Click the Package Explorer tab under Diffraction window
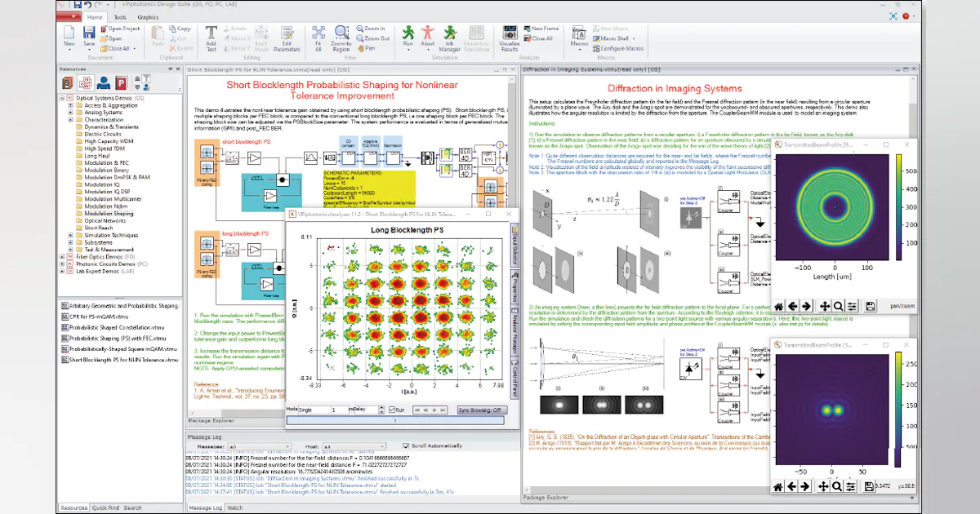The image size is (980, 514). pos(546,497)
